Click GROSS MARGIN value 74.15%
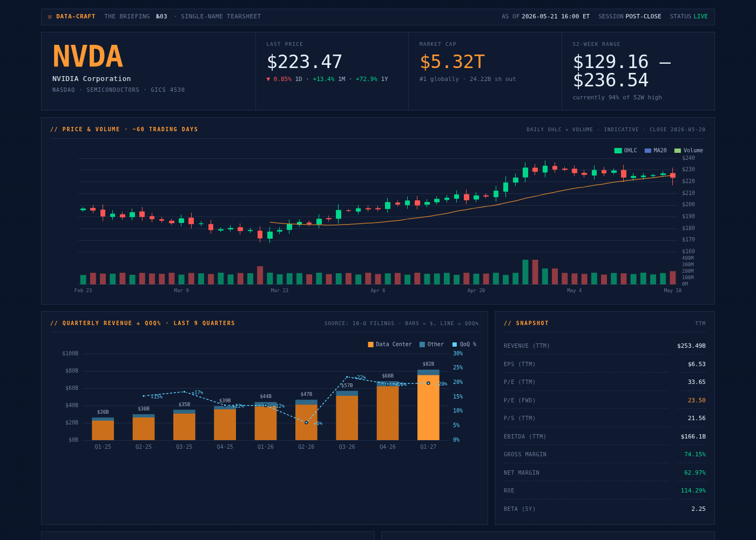 [x=695, y=455]
